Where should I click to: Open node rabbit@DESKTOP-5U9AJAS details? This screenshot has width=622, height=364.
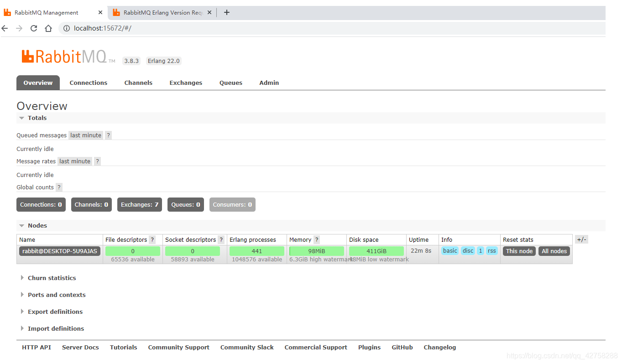60,251
